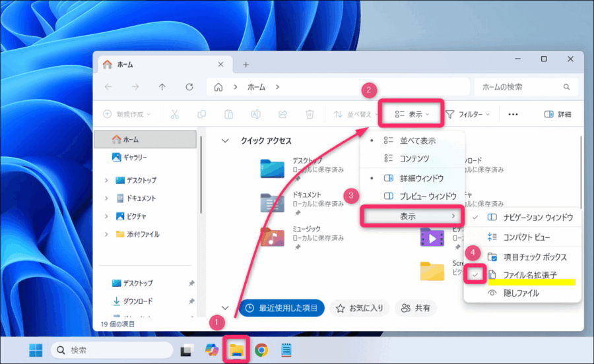Click the navigation pane scrollbar
The height and width of the screenshot is (364, 594).
point(201,174)
